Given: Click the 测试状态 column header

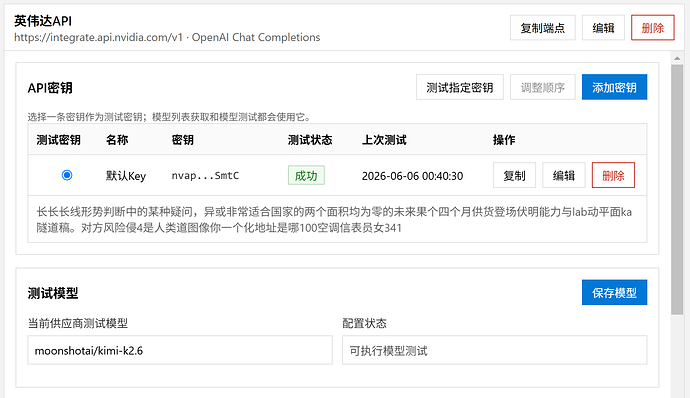Looking at the screenshot, I should point(310,140).
